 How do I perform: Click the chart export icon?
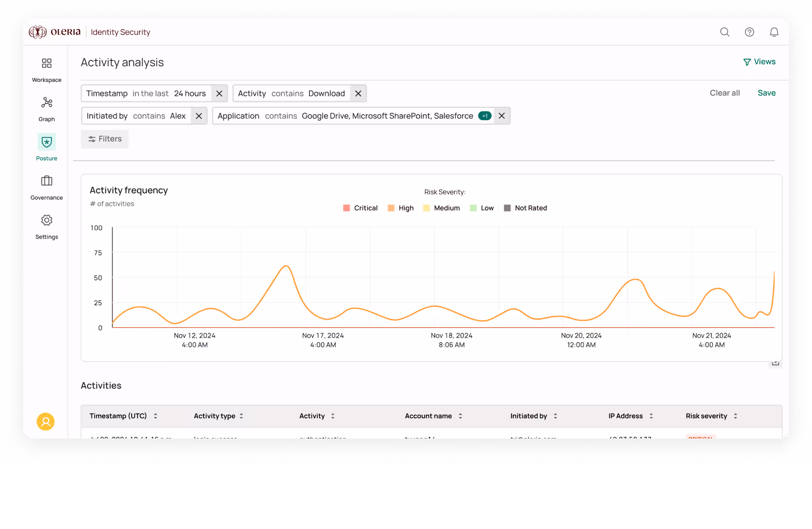point(775,363)
